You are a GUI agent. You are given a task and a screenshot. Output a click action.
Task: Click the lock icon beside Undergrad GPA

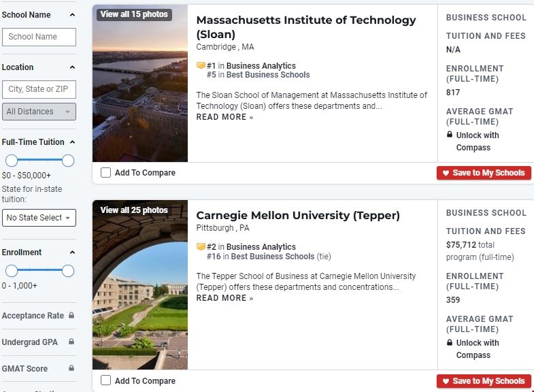tap(71, 342)
